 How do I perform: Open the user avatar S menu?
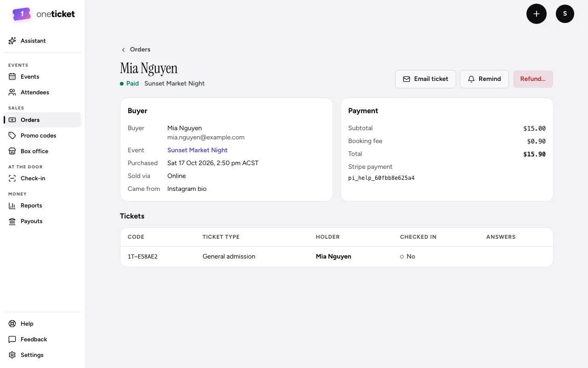[565, 14]
